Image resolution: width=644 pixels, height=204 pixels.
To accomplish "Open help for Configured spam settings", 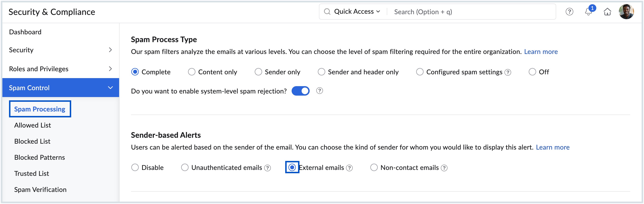I will pyautogui.click(x=508, y=72).
